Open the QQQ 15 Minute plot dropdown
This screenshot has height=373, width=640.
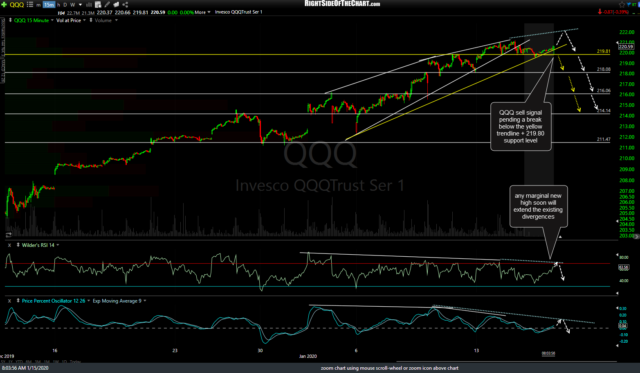tap(52, 20)
